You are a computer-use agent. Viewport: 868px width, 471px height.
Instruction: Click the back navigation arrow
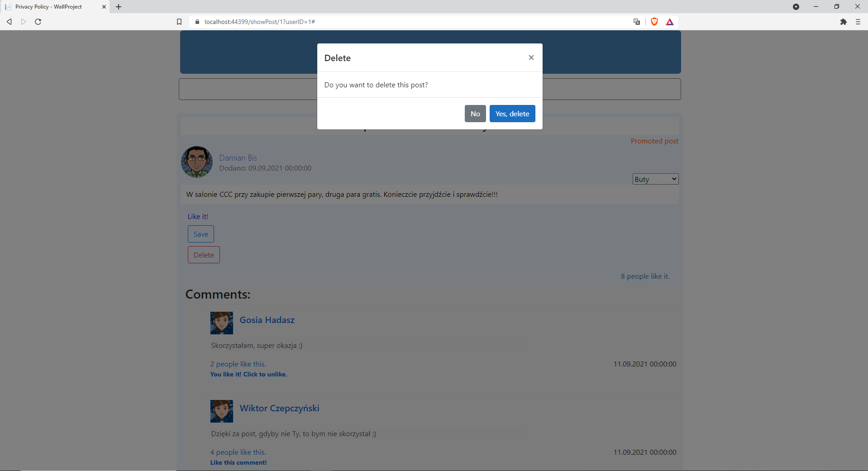9,21
